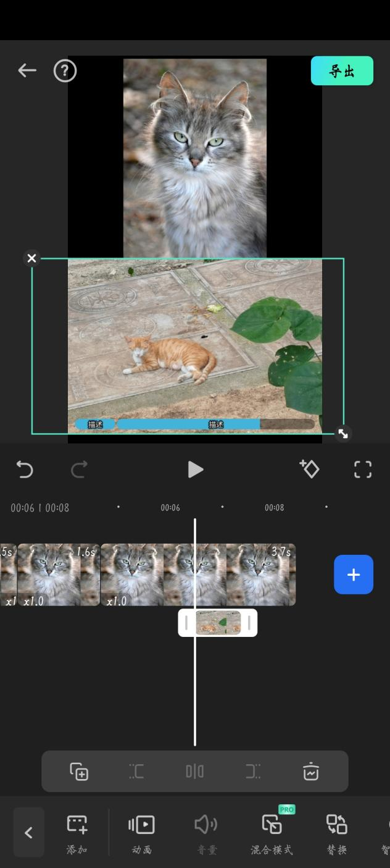Open the 音量 volume tool
390x868 pixels.
(207, 833)
